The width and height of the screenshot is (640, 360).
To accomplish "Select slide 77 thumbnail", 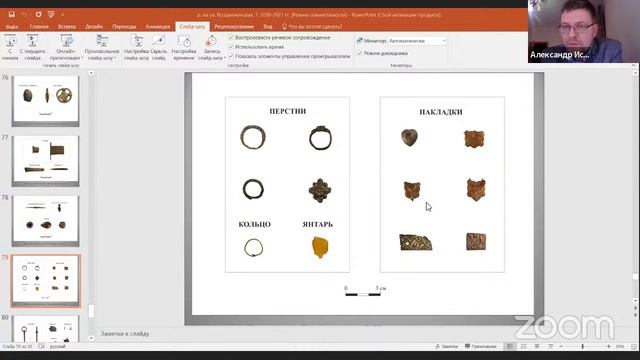I will (x=45, y=160).
